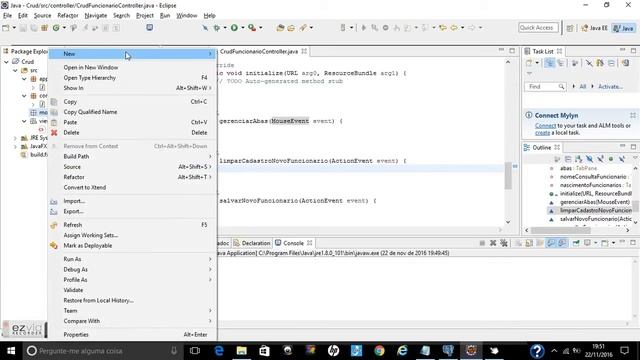This screenshot has height=360, width=640.
Task: Click New Task icon in Task List
Action: pos(529,63)
